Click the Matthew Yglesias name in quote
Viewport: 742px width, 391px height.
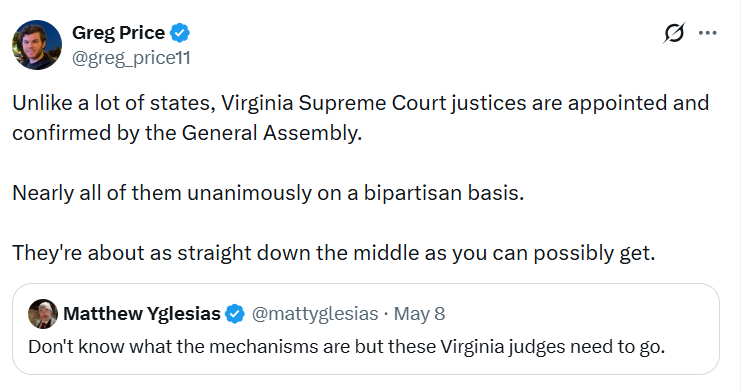142,313
